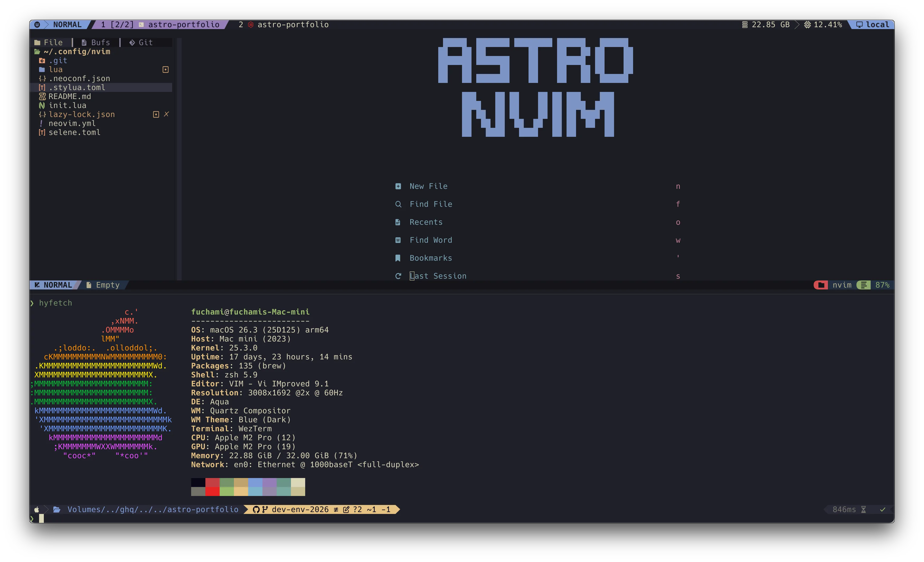Image resolution: width=924 pixels, height=562 pixels.
Task: Click the black swatch in hyfetch palette
Action: pyautogui.click(x=198, y=483)
